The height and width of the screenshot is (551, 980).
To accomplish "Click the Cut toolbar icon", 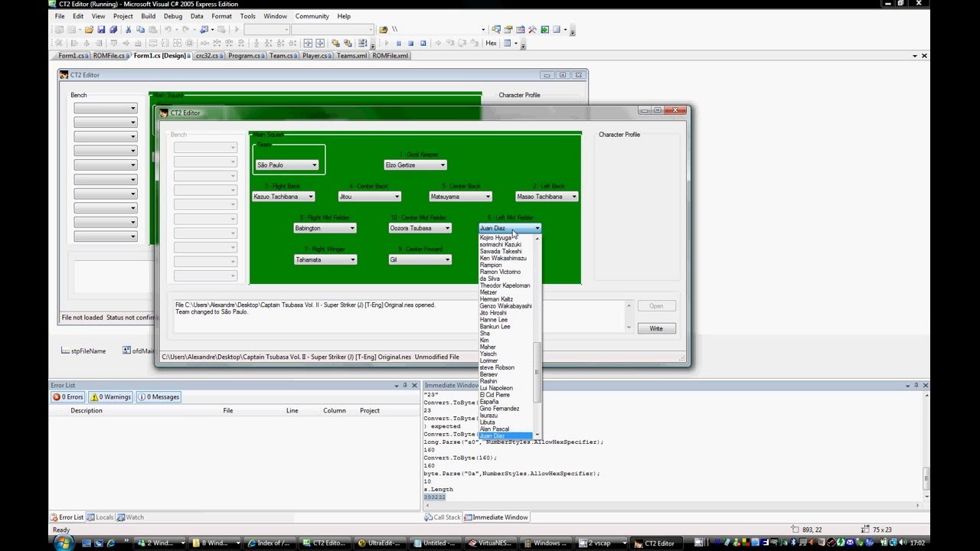I will pos(128,30).
